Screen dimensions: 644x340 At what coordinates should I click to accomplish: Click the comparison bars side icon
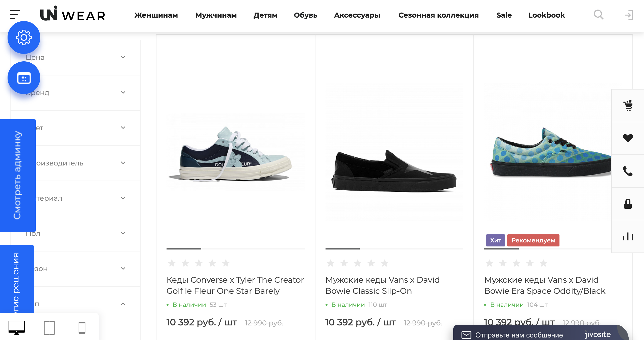pos(628,236)
